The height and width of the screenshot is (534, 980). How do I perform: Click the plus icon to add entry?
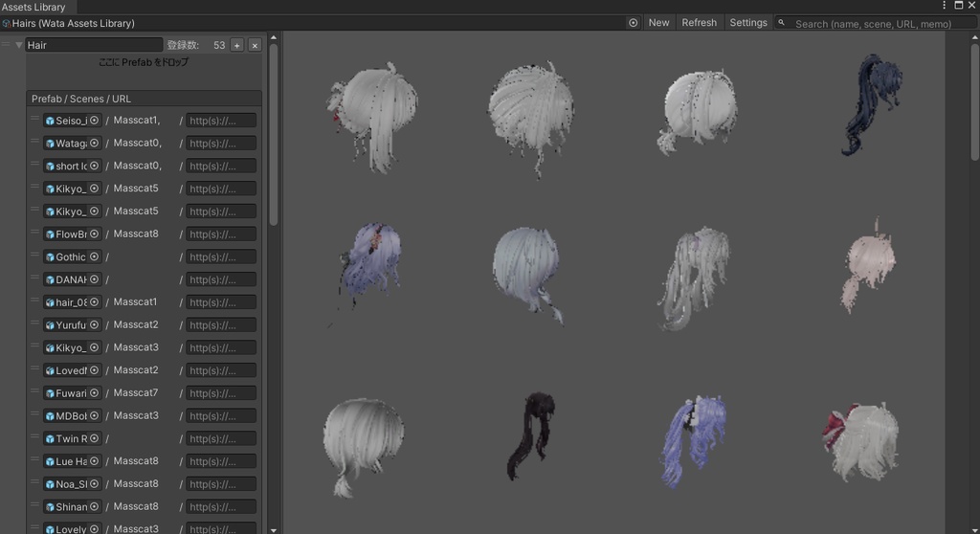coord(237,45)
